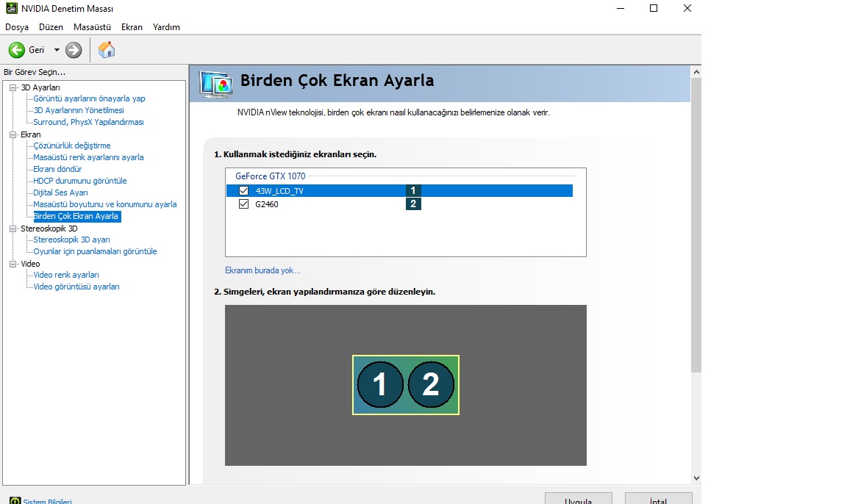Screen dimensions: 847x504
Task: Click the content pane scrollbar thumb
Action: tap(696, 225)
